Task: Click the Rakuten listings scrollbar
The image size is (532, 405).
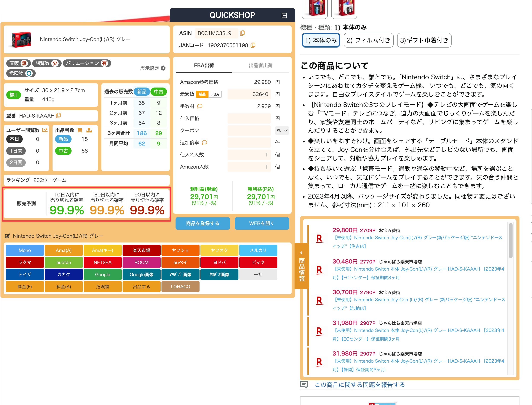Action: pos(511,241)
